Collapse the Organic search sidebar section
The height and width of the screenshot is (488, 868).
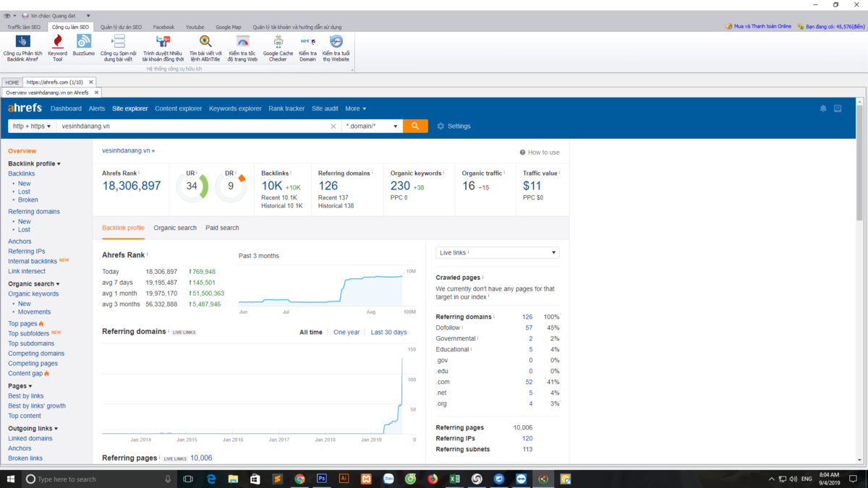point(34,284)
